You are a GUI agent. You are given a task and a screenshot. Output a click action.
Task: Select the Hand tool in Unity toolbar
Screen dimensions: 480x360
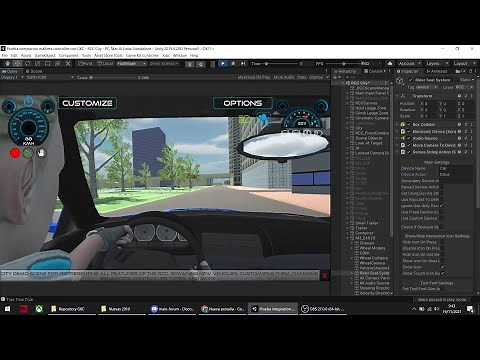pos(7,64)
